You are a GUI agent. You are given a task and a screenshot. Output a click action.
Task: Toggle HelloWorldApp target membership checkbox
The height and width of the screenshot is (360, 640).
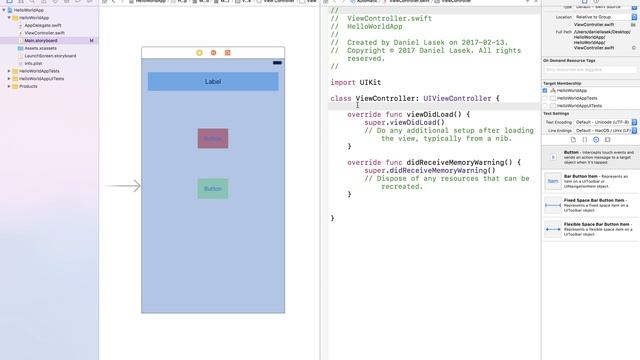pyautogui.click(x=545, y=90)
